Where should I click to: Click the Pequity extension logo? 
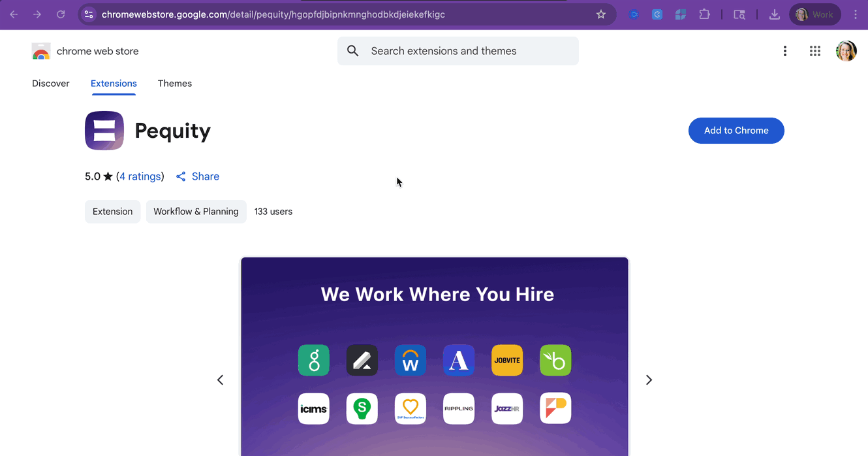click(104, 131)
